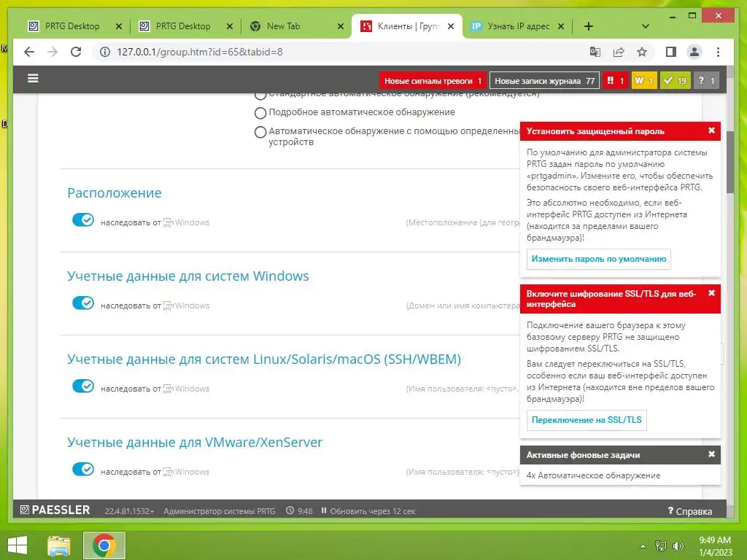747x560 pixels.
Task: Click Переключение на SSL/TLS button
Action: [x=587, y=420]
